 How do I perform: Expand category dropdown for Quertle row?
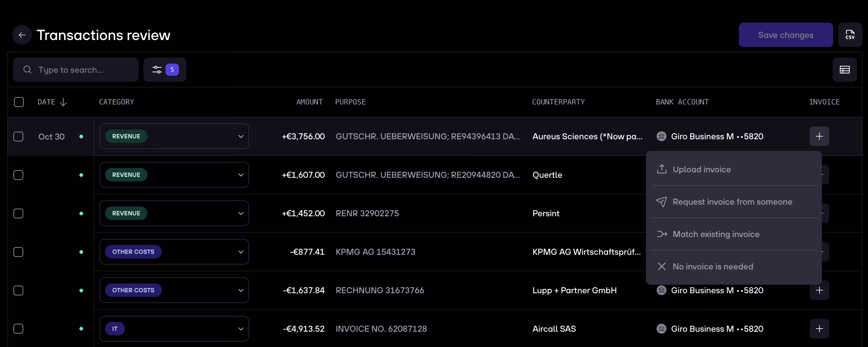click(241, 175)
